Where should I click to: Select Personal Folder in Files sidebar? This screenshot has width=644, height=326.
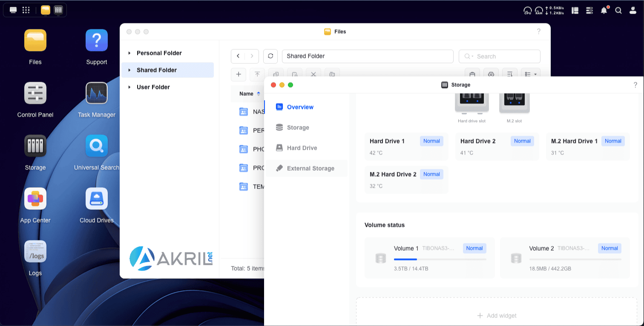pyautogui.click(x=159, y=53)
